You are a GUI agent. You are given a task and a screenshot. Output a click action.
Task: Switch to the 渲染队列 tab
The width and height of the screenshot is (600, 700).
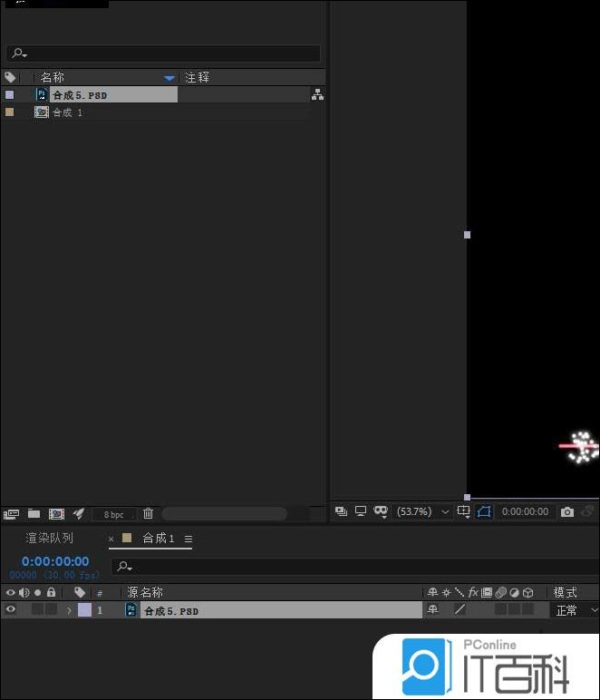coord(49,538)
